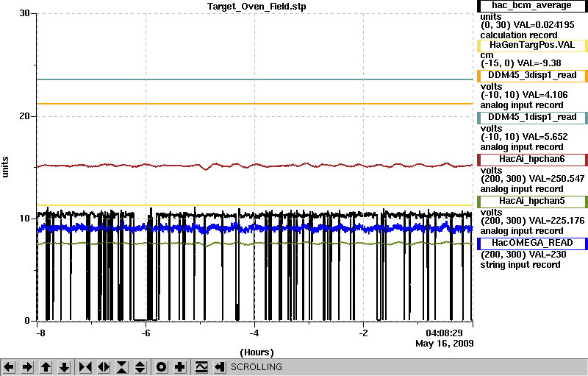
Task: Shift the graph down with the down arrow button
Action: 64,367
